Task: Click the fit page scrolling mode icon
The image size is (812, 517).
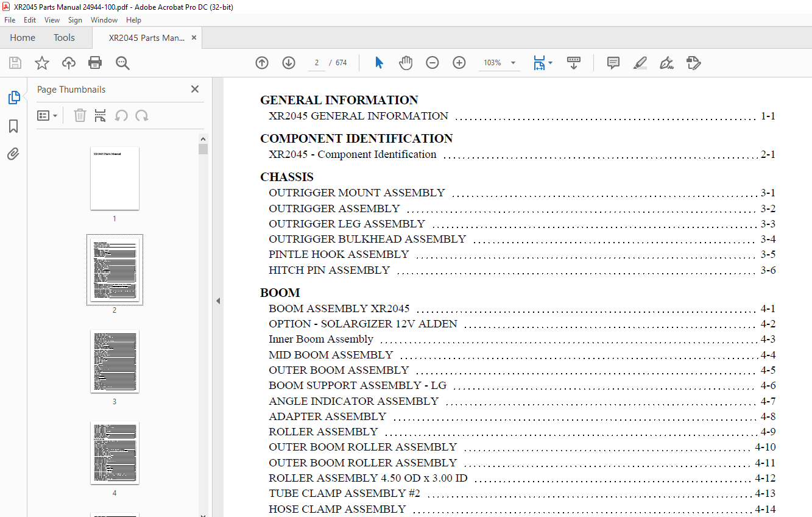Action: 539,63
